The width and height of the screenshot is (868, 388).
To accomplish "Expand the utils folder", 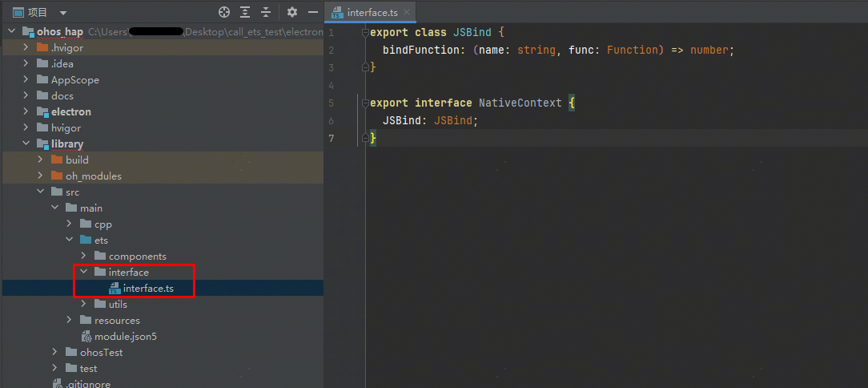I will click(83, 305).
